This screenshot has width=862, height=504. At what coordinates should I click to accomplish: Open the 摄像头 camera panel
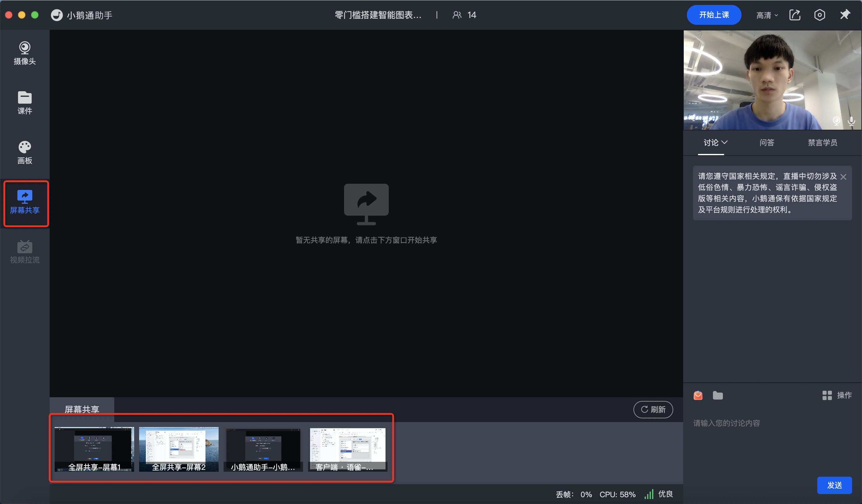click(x=24, y=53)
